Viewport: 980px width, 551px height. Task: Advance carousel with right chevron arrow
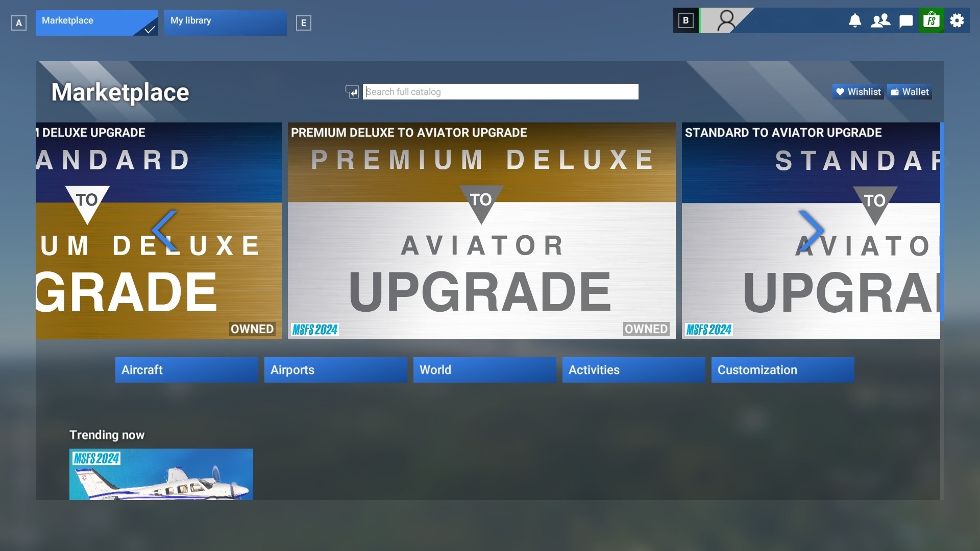811,231
